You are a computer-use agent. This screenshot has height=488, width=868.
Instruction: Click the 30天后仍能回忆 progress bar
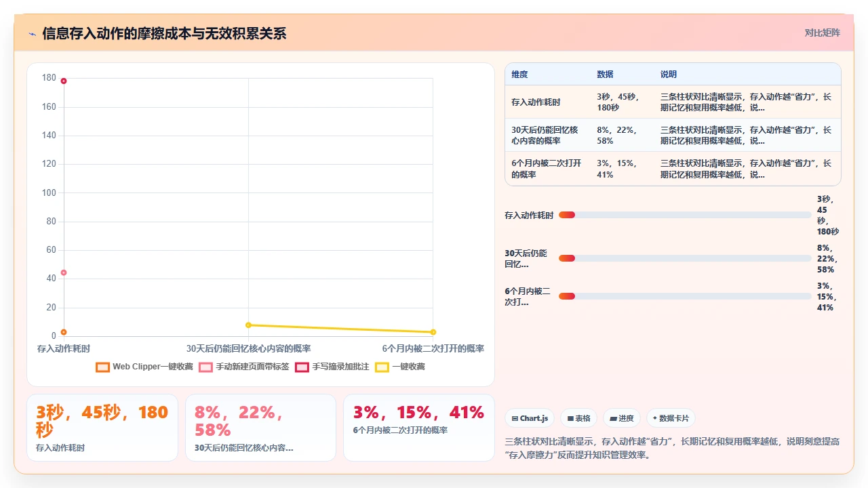coord(685,258)
